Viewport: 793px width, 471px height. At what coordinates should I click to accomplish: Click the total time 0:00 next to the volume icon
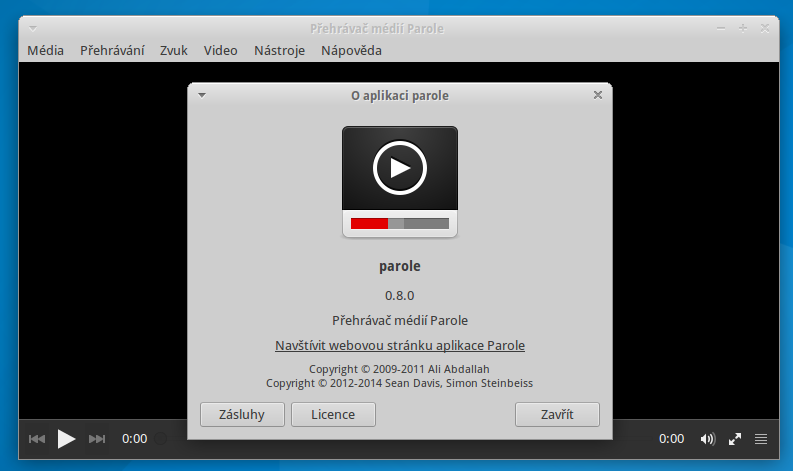pyautogui.click(x=671, y=439)
